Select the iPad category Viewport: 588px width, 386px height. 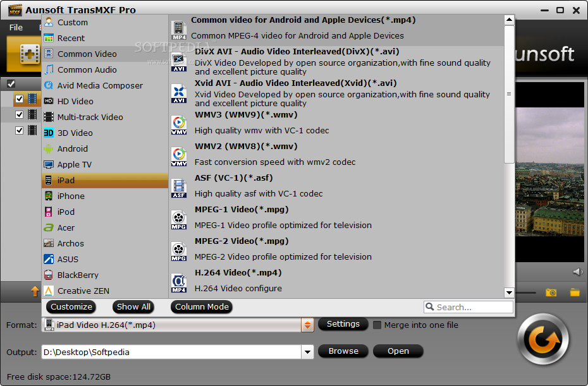(105, 180)
